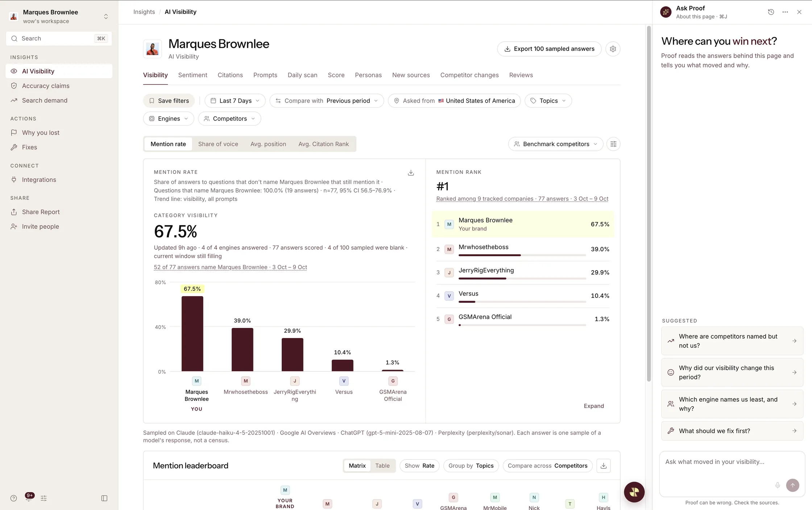
Task: Open Topics filter dropdown
Action: click(x=548, y=101)
